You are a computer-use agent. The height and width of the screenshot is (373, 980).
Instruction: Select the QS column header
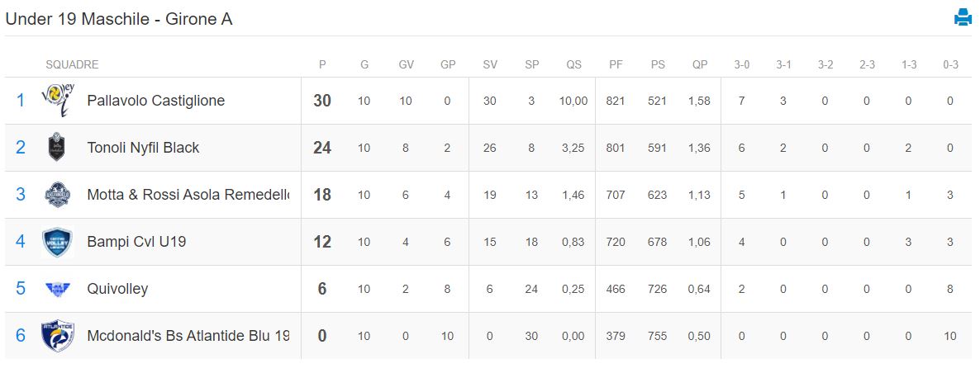pos(573,65)
